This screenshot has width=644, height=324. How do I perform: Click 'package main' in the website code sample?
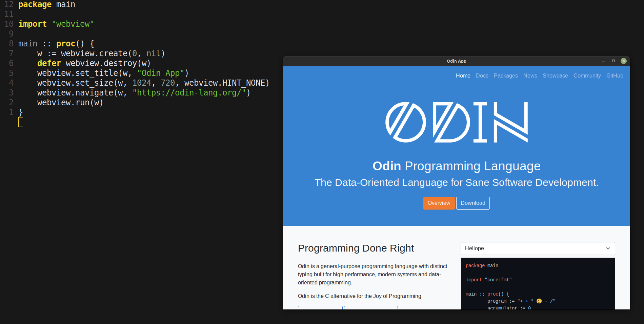point(482,266)
